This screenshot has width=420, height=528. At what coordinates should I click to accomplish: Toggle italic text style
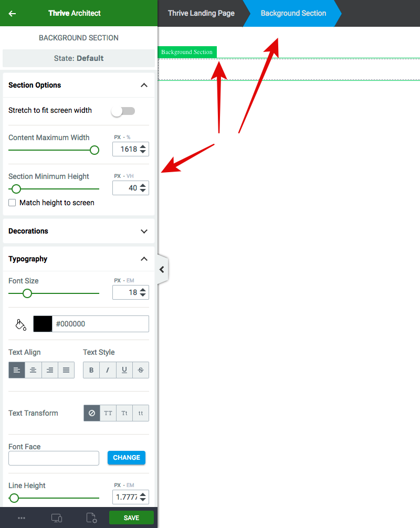[x=108, y=370]
